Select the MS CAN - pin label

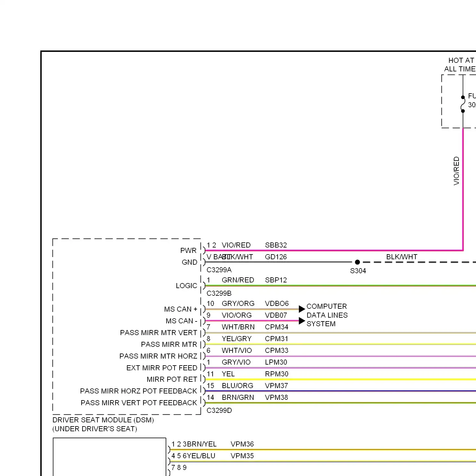[181, 321]
